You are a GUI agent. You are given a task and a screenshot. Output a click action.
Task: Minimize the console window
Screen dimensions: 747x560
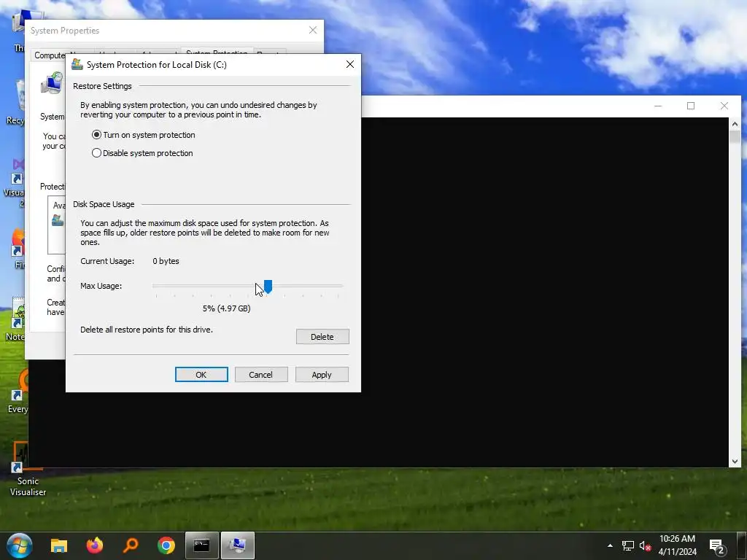click(x=658, y=106)
